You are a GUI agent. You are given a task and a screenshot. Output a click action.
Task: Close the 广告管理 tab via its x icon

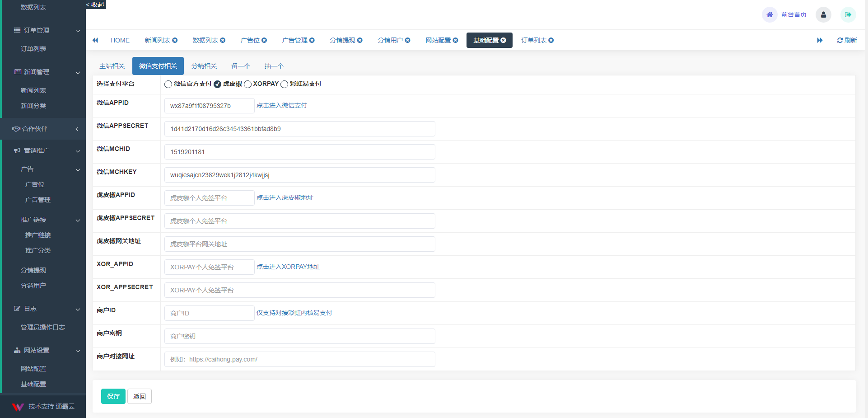pyautogui.click(x=312, y=40)
